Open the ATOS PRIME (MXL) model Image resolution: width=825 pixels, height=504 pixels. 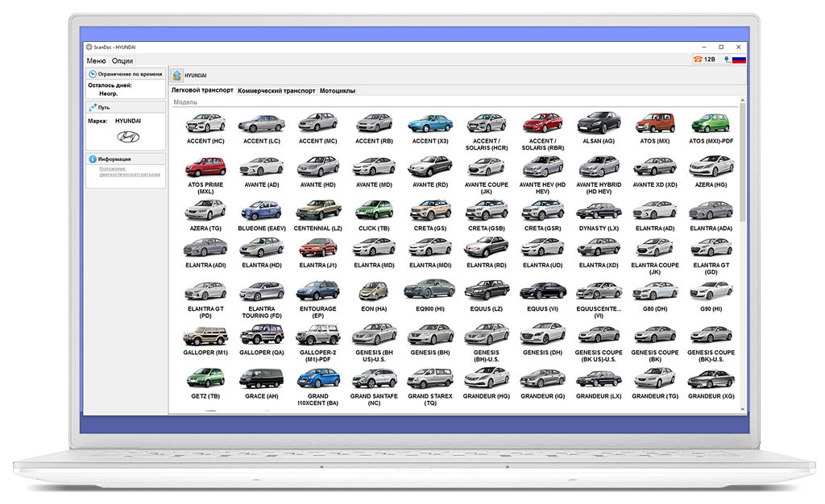pyautogui.click(x=205, y=175)
